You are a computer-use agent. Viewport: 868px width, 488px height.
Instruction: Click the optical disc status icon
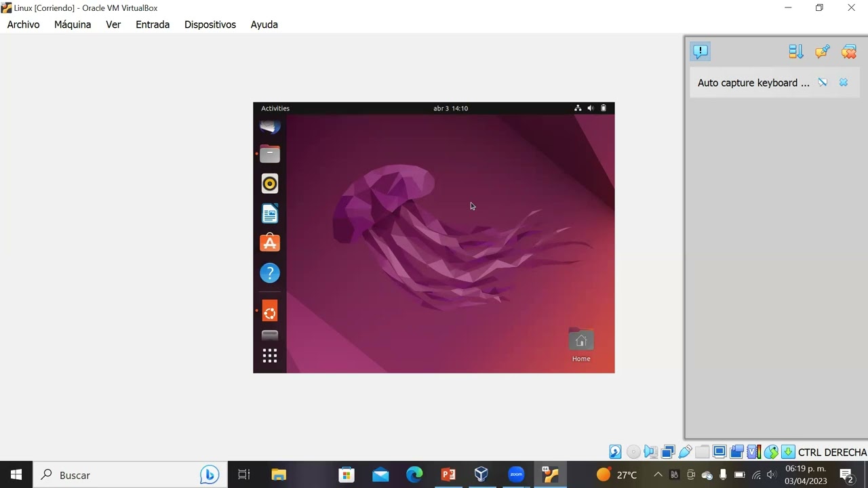pyautogui.click(x=633, y=452)
